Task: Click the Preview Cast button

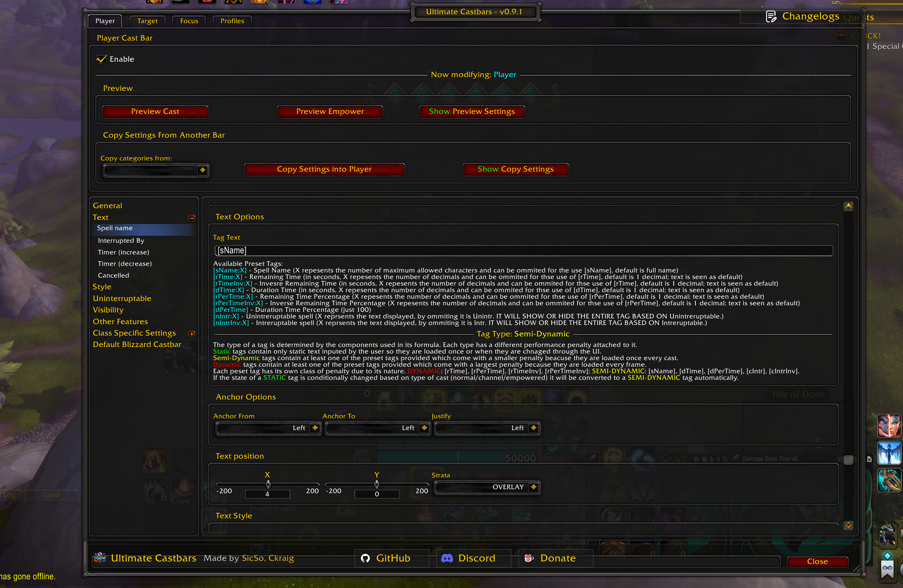Action: pyautogui.click(x=155, y=112)
